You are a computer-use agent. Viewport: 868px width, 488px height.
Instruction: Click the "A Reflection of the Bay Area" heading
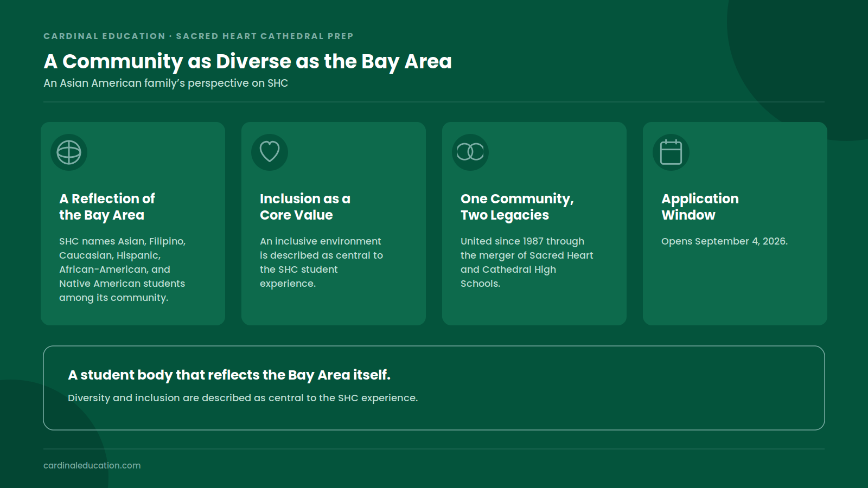107,207
